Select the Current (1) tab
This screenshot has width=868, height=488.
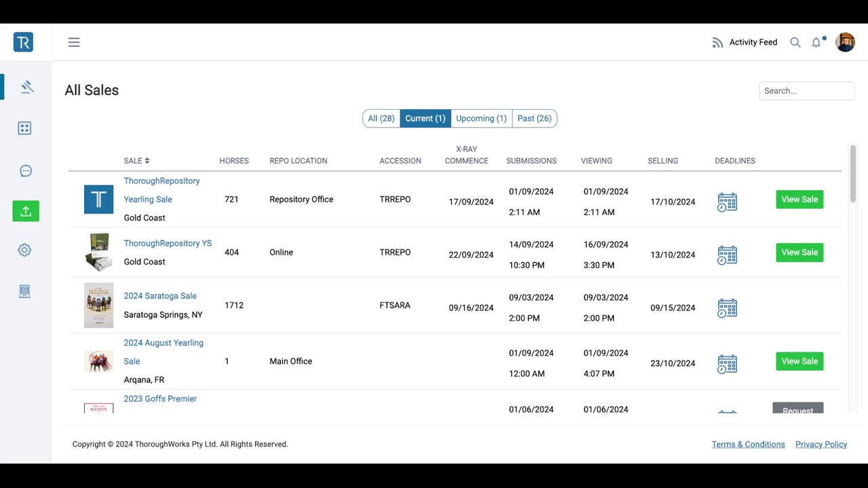[425, 119]
